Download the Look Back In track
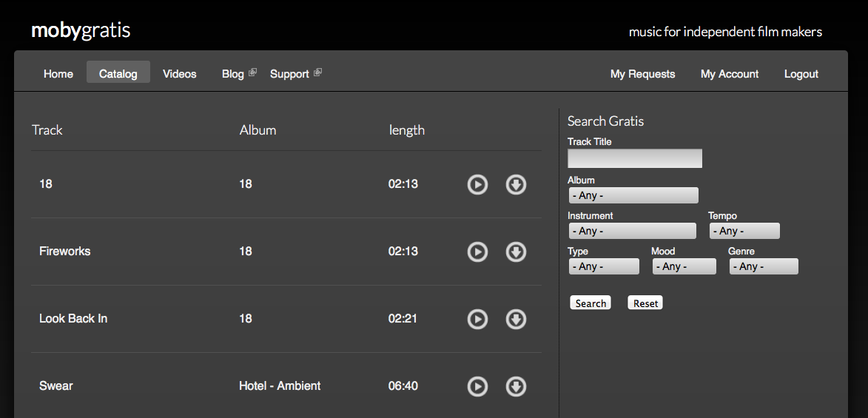The image size is (868, 418). pyautogui.click(x=516, y=319)
